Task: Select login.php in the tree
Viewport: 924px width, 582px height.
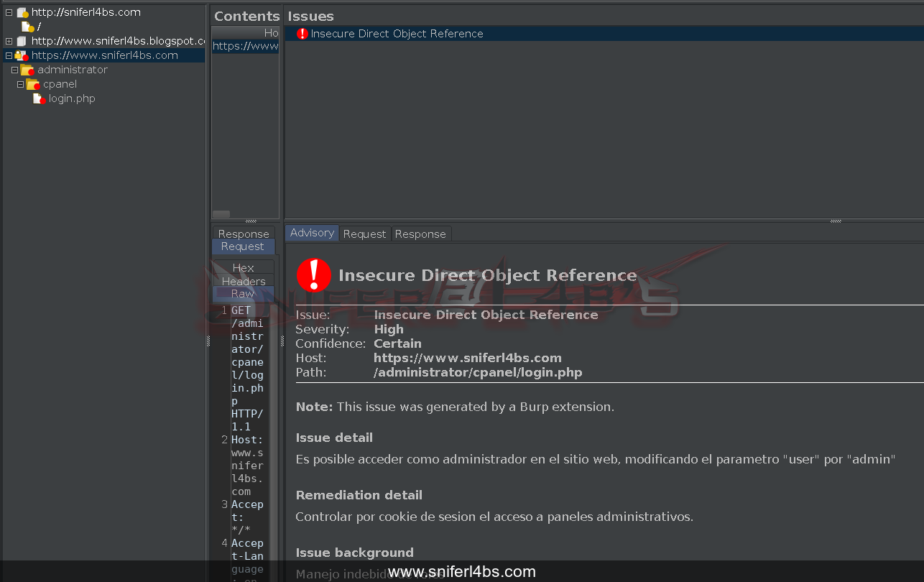Action: click(72, 98)
